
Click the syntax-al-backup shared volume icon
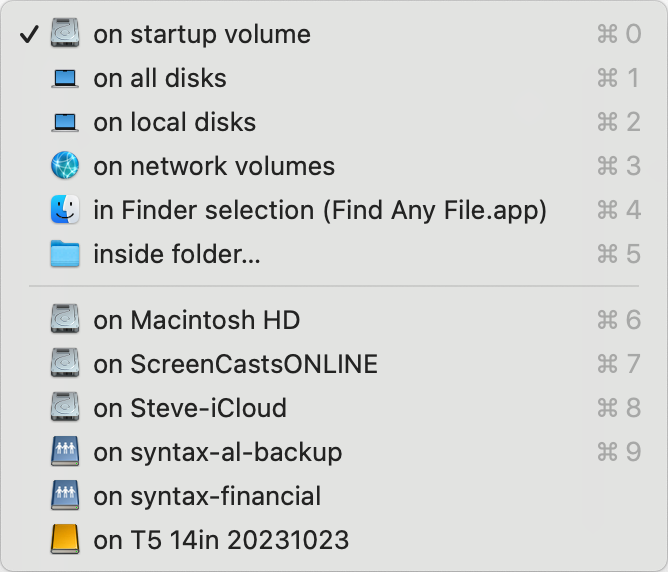[x=65, y=452]
